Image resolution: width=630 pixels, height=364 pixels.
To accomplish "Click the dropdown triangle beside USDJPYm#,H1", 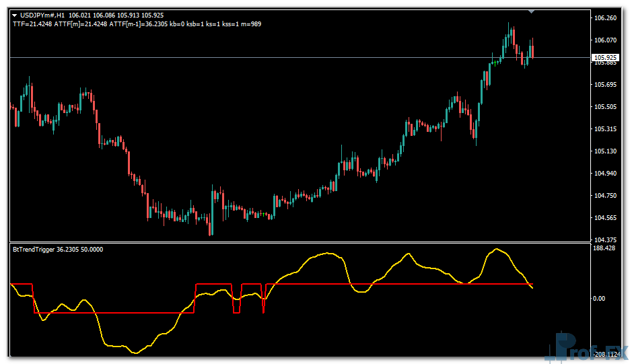I will [x=15, y=15].
